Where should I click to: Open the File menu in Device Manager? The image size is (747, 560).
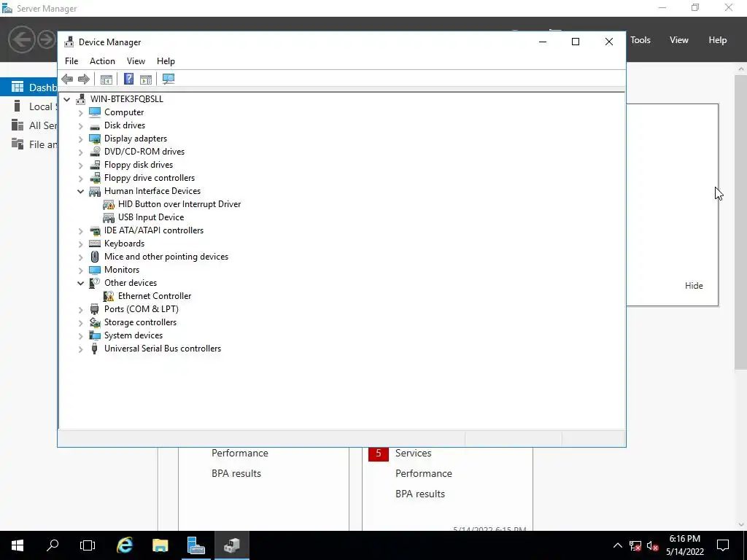click(71, 61)
